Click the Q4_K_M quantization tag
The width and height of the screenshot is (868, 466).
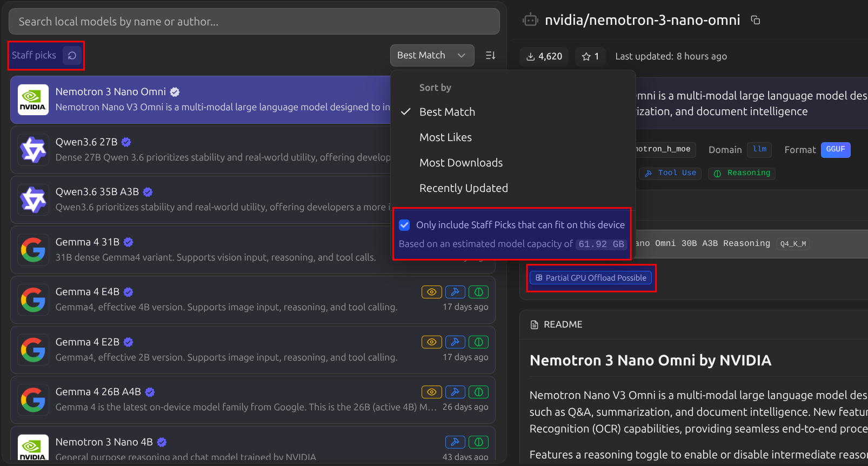point(793,244)
